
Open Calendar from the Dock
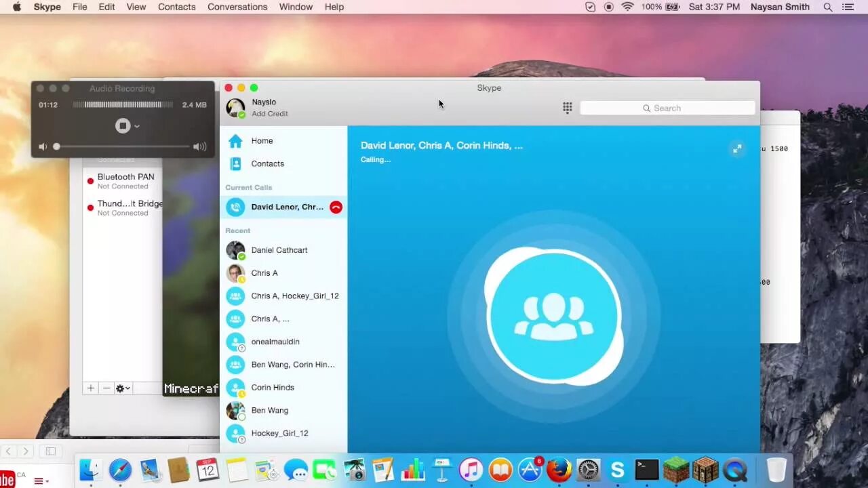tap(208, 470)
